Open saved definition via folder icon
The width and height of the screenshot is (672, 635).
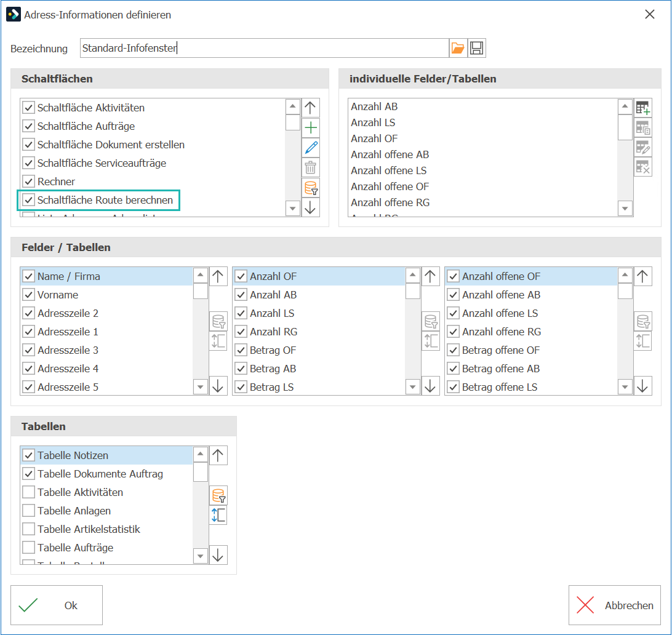click(458, 48)
